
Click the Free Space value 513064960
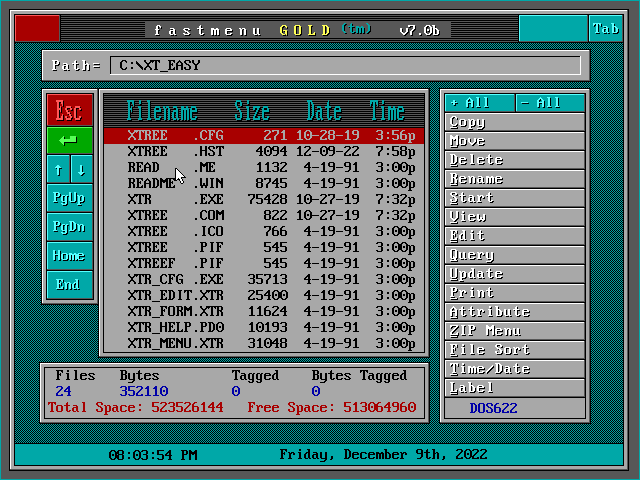pyautogui.click(x=380, y=407)
